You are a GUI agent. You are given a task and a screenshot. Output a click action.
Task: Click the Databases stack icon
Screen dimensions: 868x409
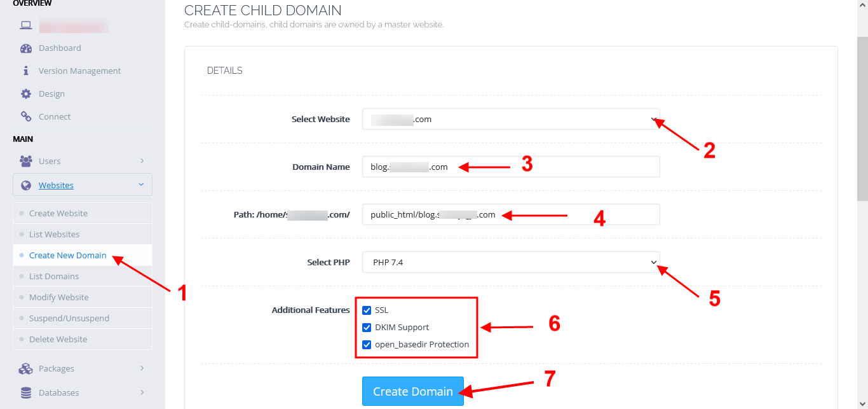point(26,392)
